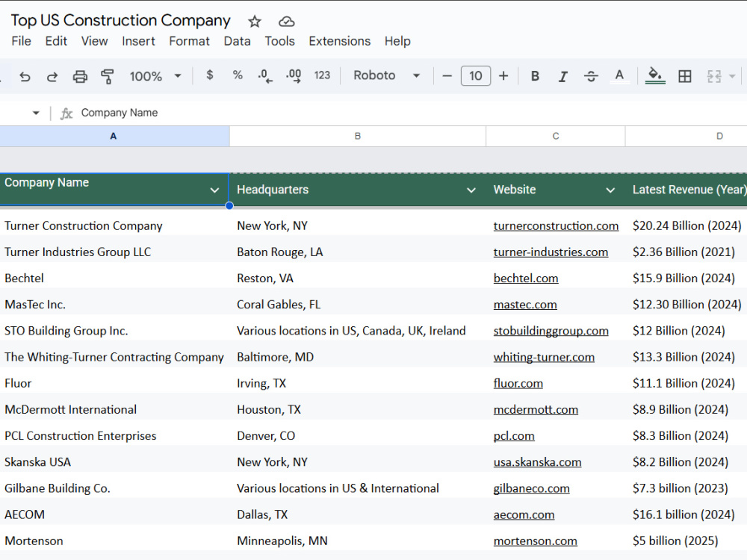Toggle italic formatting
The image size is (747, 560).
[x=562, y=76]
